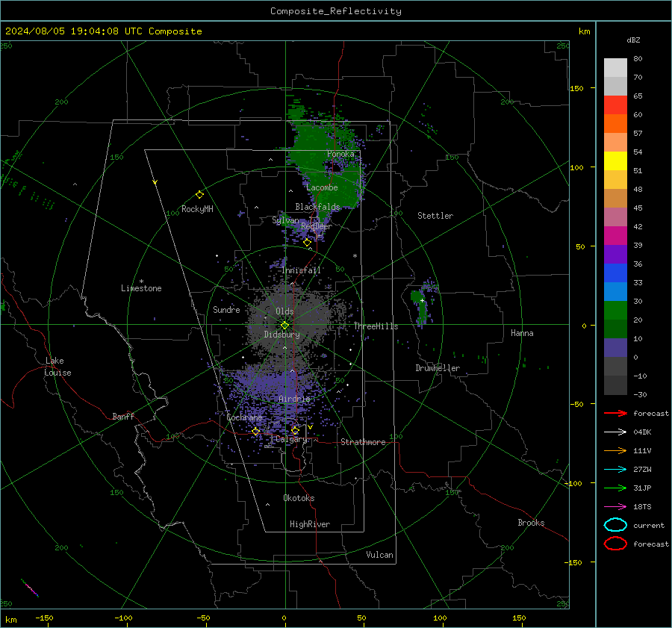
Task: Click the Brooks town label
Action: click(x=531, y=523)
